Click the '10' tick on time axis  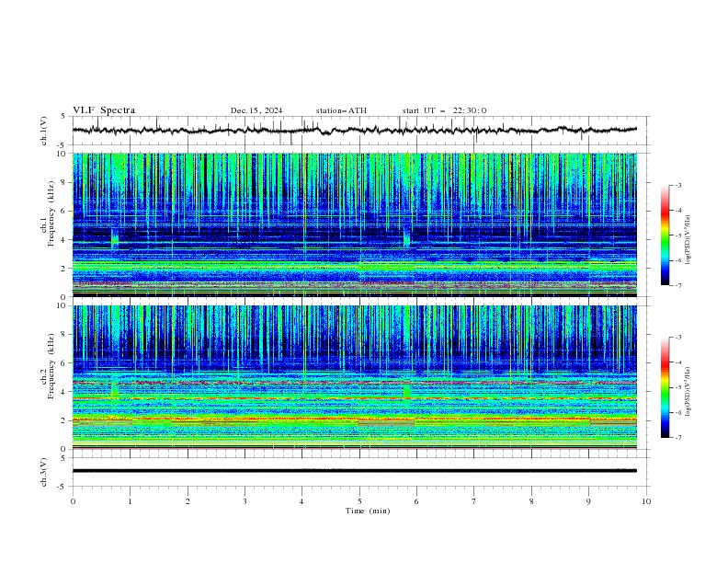click(646, 501)
